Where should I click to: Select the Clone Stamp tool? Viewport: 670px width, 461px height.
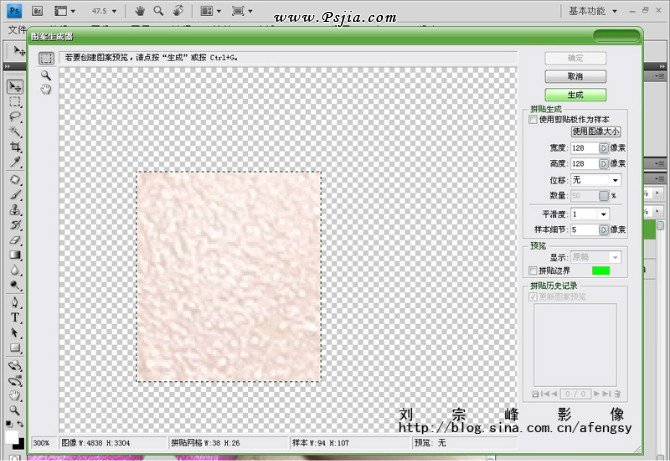15,210
